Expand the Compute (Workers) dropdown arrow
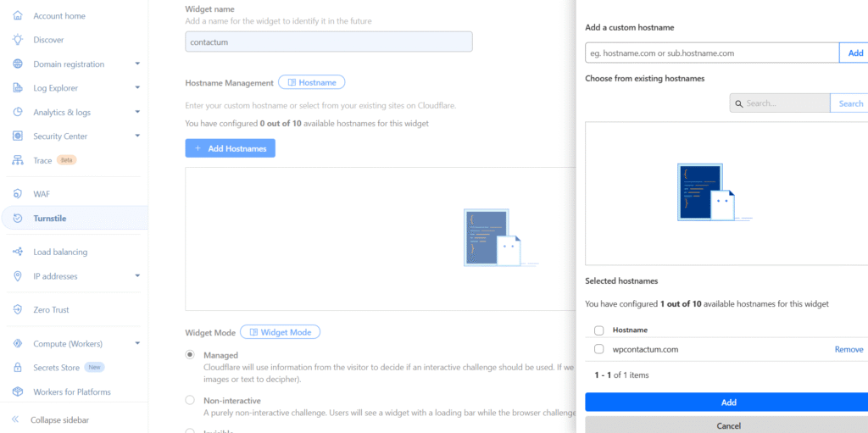Screen dimensions: 868x433 (x=137, y=344)
